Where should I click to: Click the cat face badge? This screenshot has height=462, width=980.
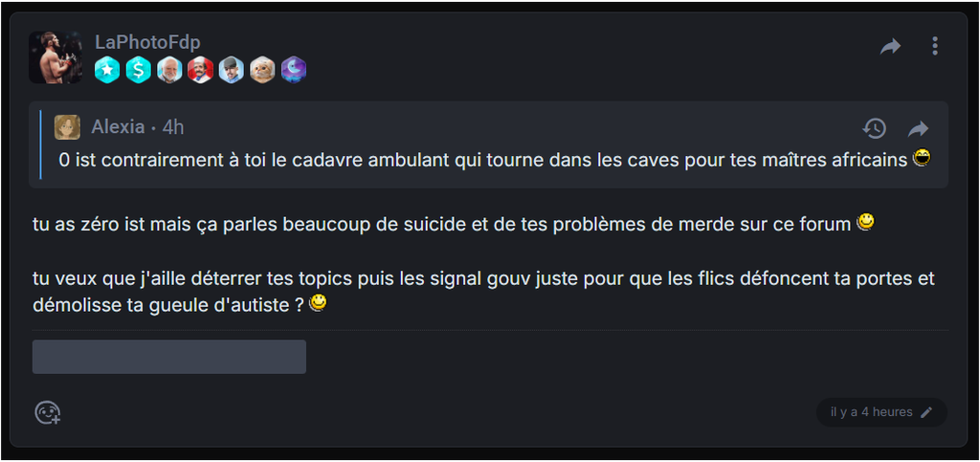[x=262, y=70]
